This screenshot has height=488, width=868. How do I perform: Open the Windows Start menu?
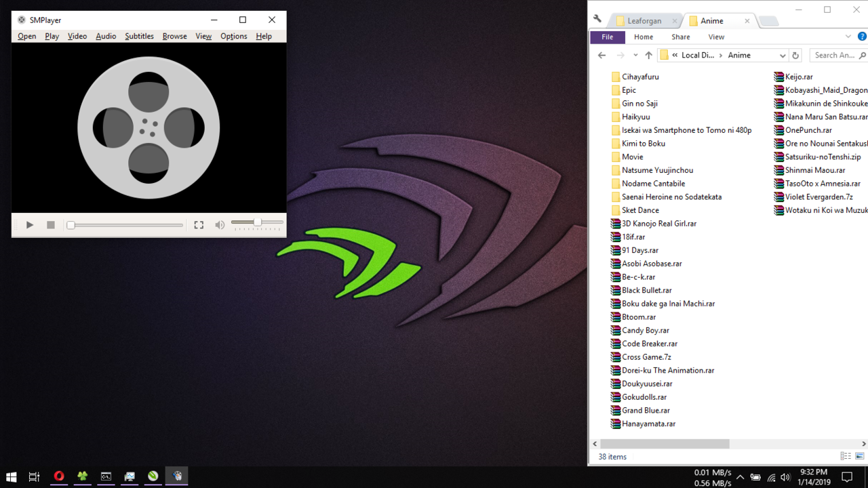tap(11, 476)
